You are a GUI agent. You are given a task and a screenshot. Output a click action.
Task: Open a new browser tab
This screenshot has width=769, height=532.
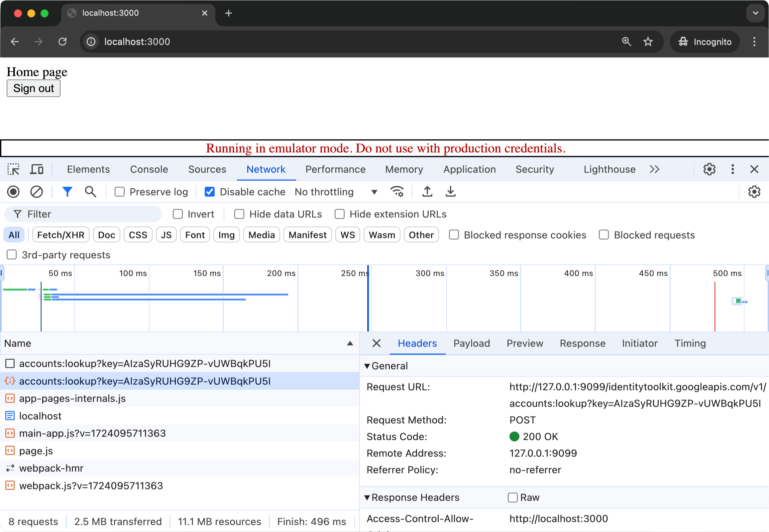(x=228, y=13)
